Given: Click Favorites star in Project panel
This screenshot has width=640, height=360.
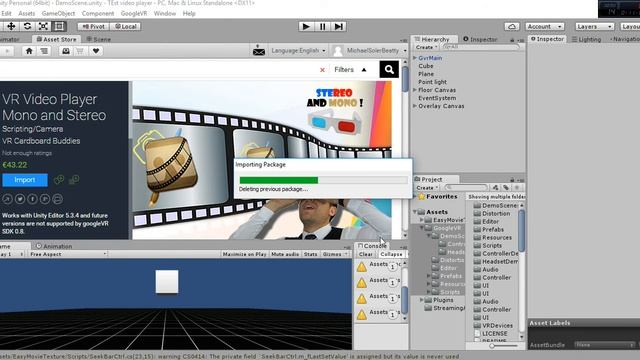Looking at the screenshot, I should (x=422, y=197).
